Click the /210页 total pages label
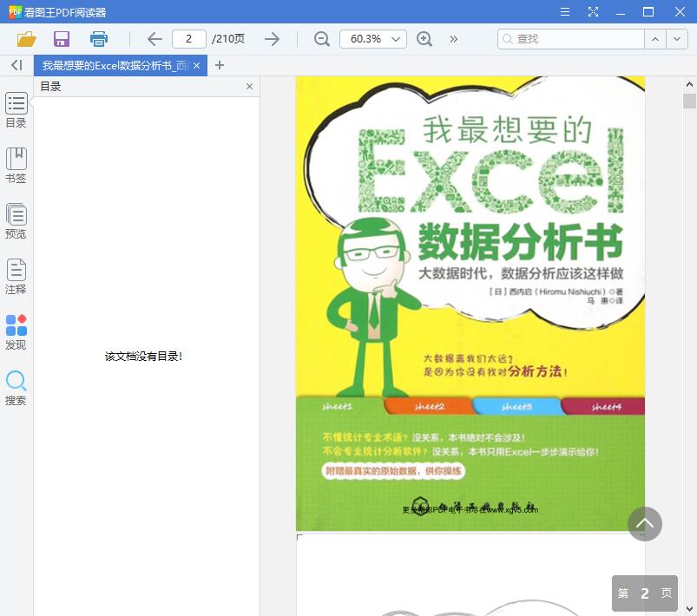 point(228,39)
